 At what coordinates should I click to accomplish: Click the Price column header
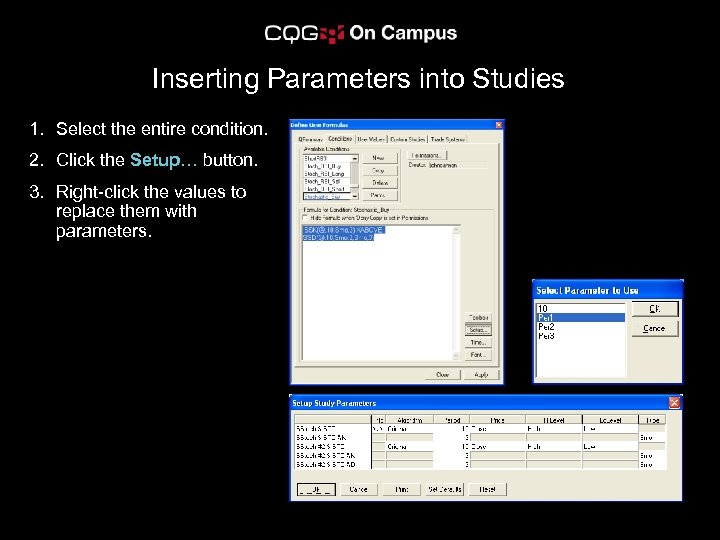pyautogui.click(x=498, y=420)
